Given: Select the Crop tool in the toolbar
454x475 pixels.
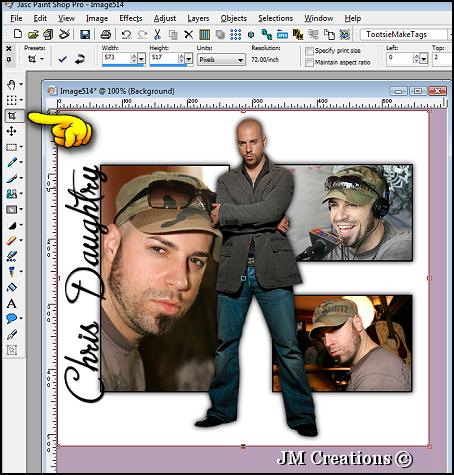Looking at the screenshot, I should pos(12,116).
